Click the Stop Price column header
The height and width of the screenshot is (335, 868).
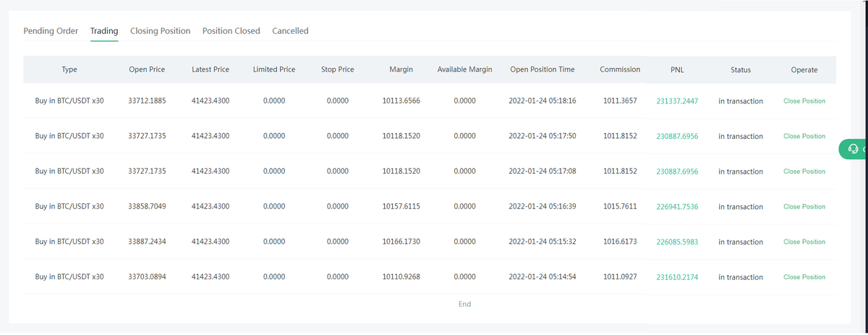tap(338, 69)
